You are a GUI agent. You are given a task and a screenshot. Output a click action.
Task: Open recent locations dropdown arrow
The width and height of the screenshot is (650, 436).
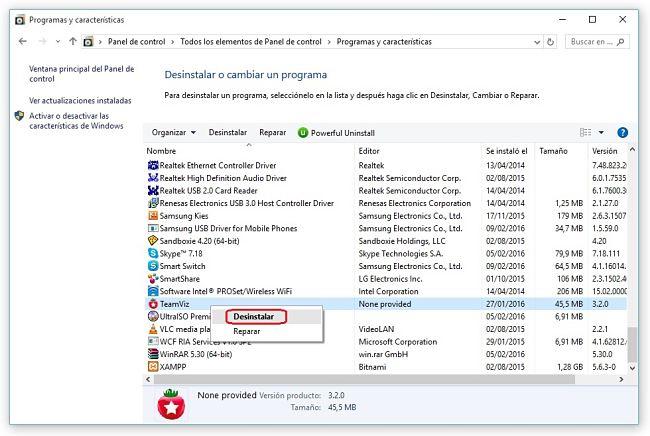[58, 41]
